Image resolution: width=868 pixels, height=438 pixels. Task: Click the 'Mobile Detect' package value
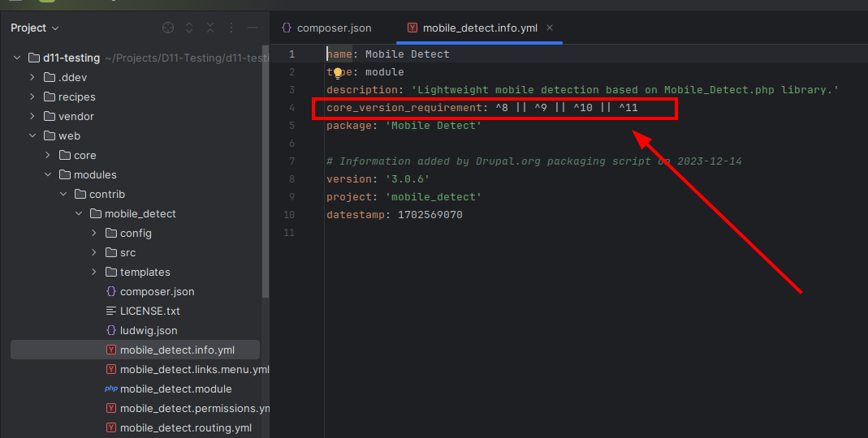coord(434,126)
